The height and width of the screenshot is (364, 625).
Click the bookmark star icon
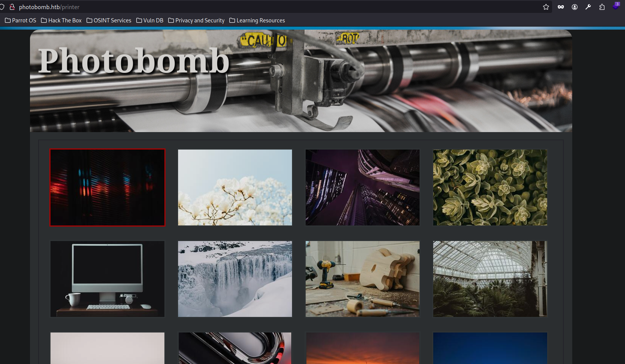pyautogui.click(x=546, y=7)
